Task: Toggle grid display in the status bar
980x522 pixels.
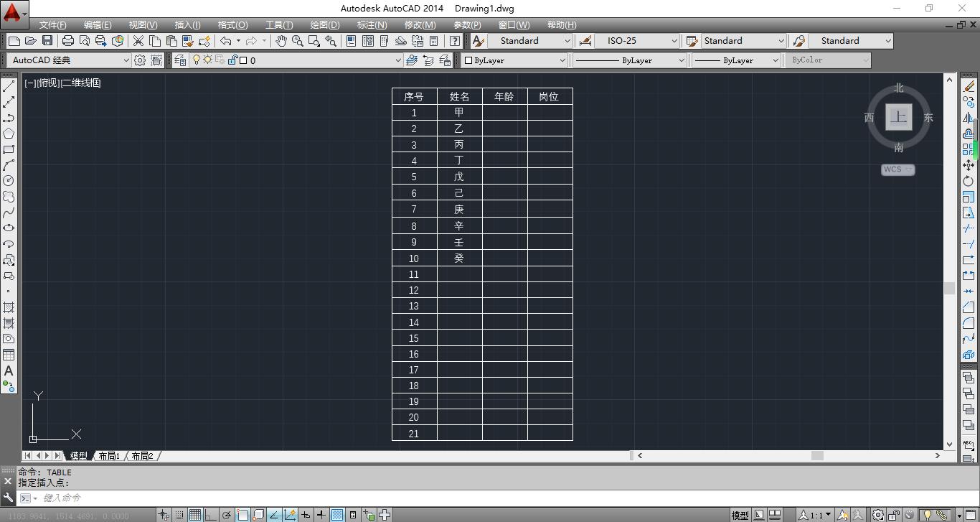Action: (194, 514)
